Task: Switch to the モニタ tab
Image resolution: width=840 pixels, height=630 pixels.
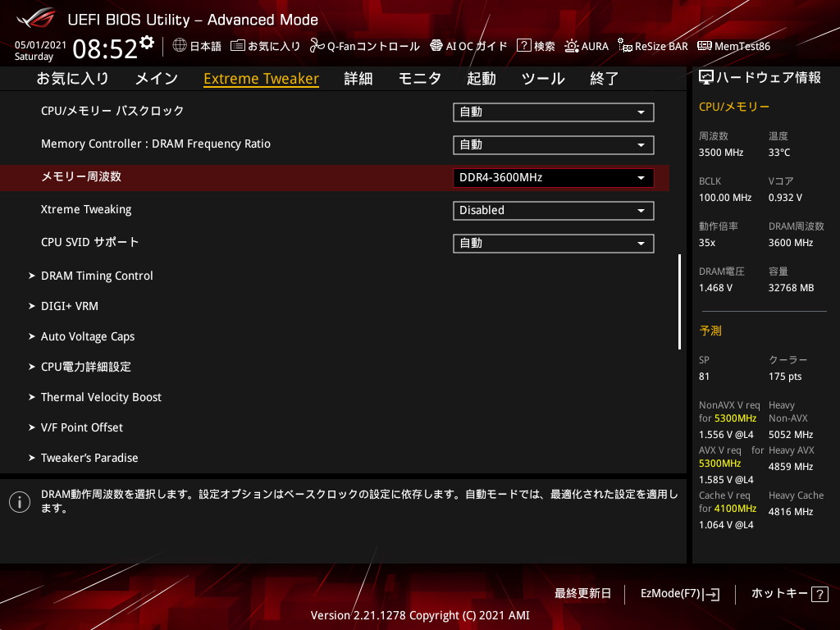Action: coord(419,79)
